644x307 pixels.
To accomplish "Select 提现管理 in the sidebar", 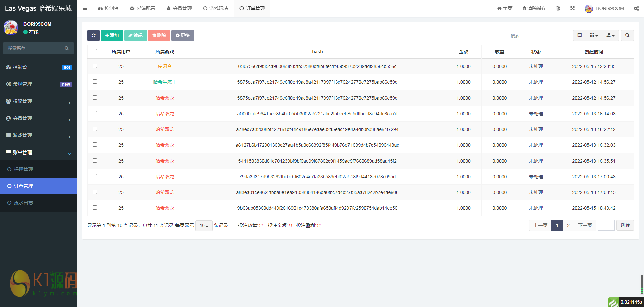I will pos(23,169).
